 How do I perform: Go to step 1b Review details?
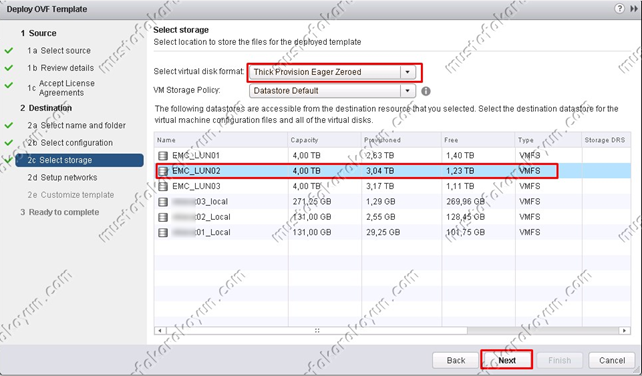coord(61,68)
